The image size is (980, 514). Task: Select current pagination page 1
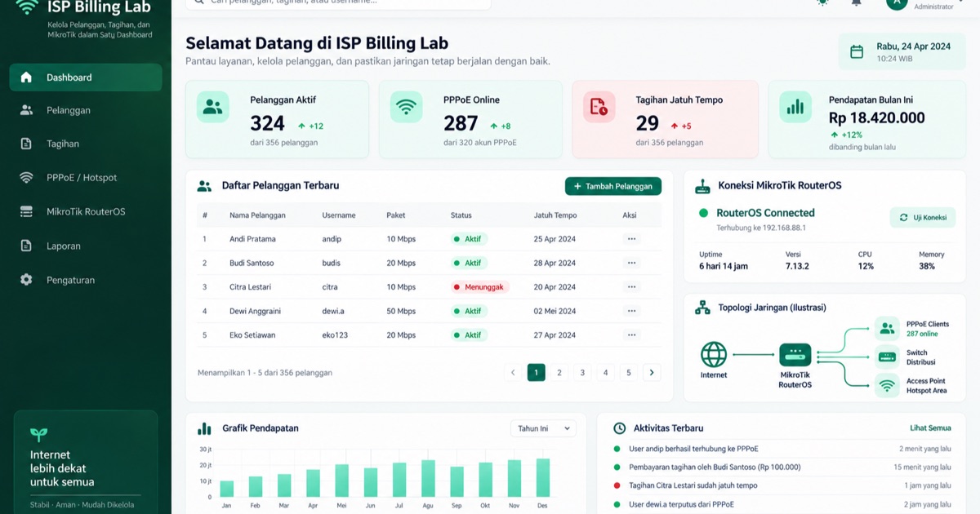pyautogui.click(x=536, y=373)
